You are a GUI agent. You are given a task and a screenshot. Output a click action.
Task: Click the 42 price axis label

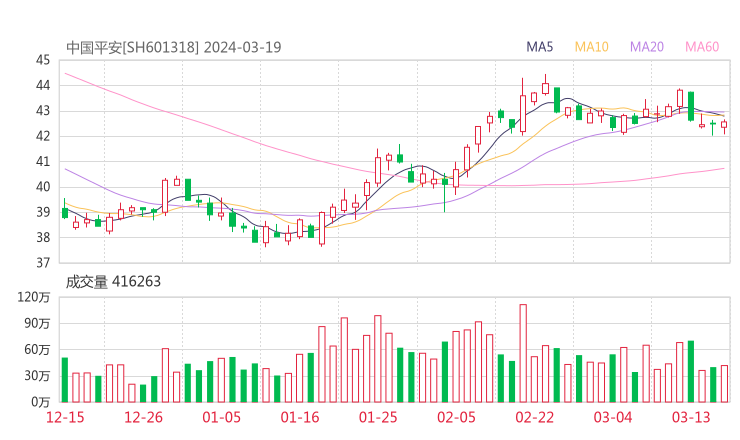click(43, 136)
